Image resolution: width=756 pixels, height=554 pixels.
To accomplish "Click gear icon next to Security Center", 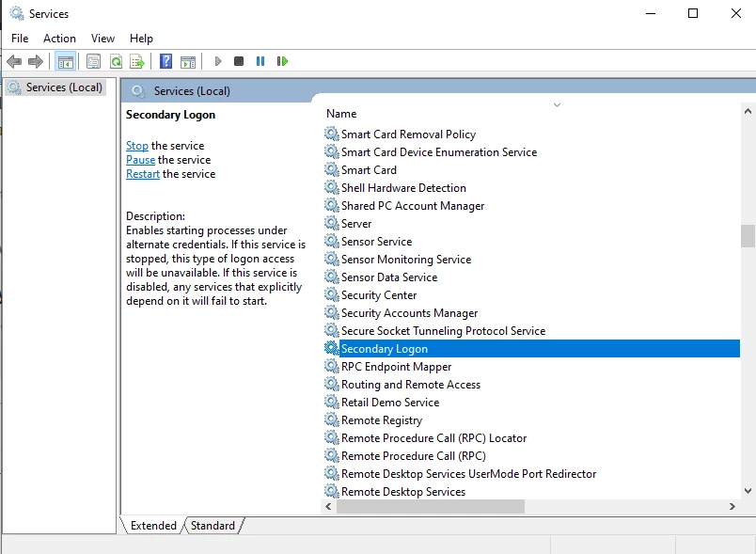I will coord(331,294).
